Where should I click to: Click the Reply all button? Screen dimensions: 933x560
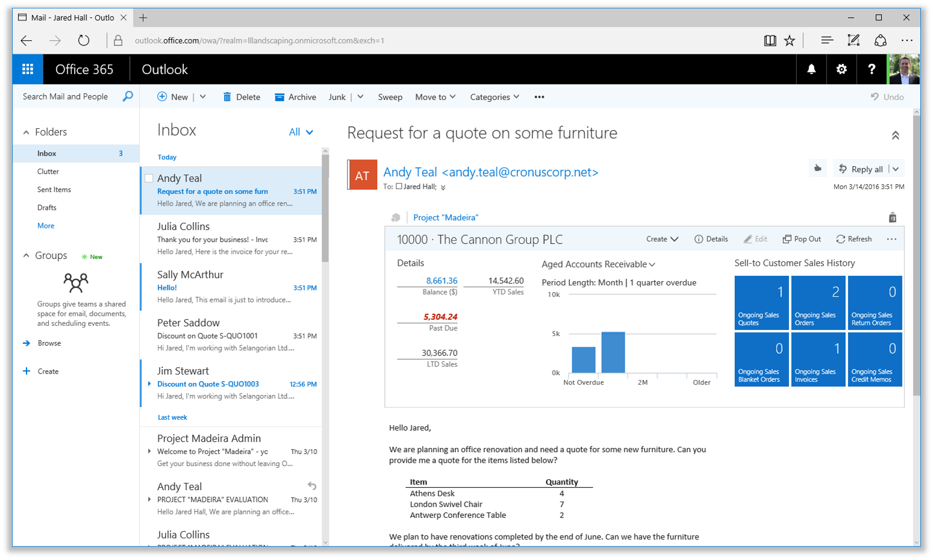861,169
